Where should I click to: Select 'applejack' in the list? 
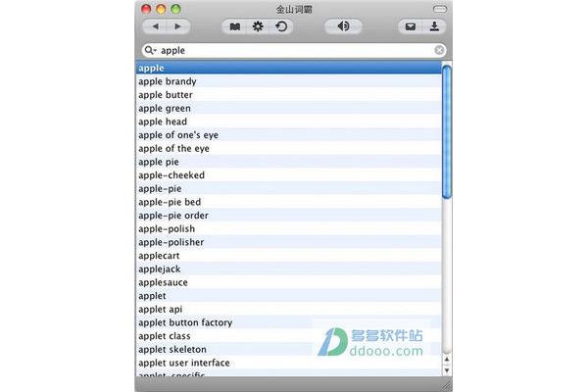[289, 269]
